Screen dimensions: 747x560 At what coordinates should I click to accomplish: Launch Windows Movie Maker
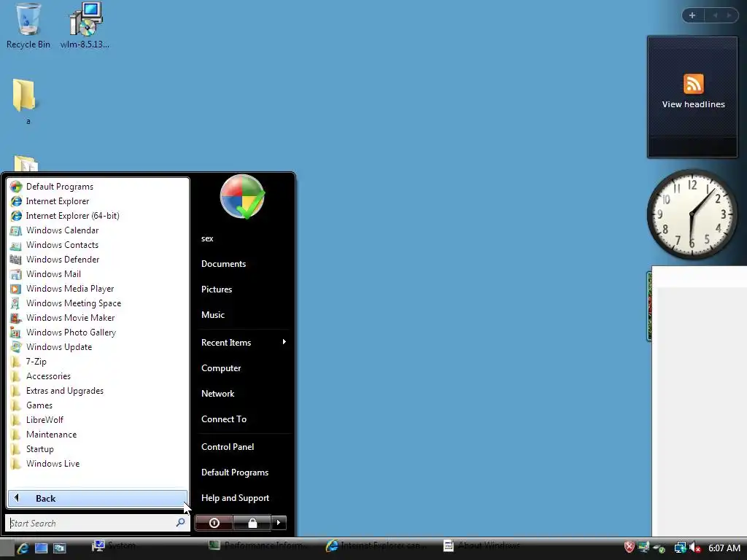[x=98, y=318]
